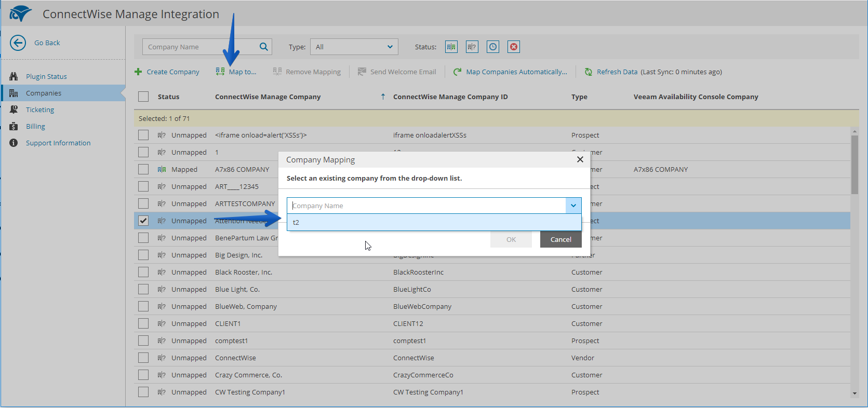Click the Go Back arrow icon
Image resolution: width=868 pixels, height=408 pixels.
click(x=18, y=43)
